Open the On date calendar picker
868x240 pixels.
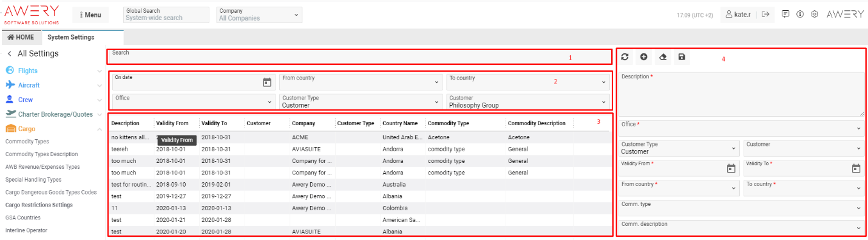tap(267, 82)
